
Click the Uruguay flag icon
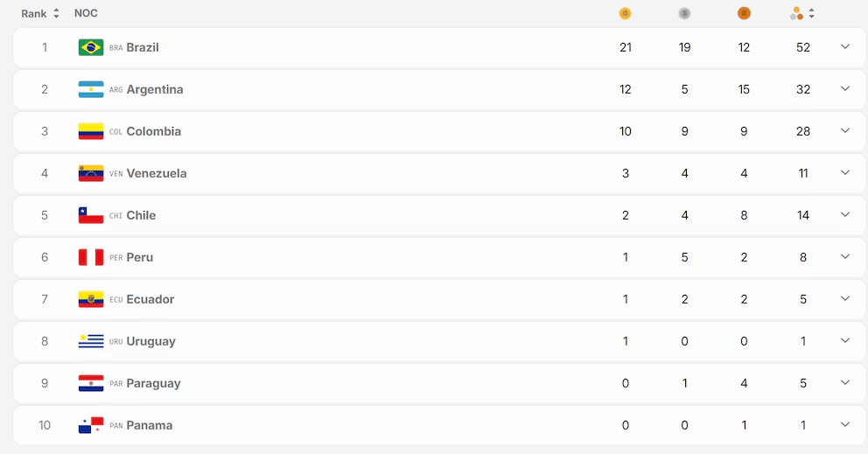tap(91, 341)
